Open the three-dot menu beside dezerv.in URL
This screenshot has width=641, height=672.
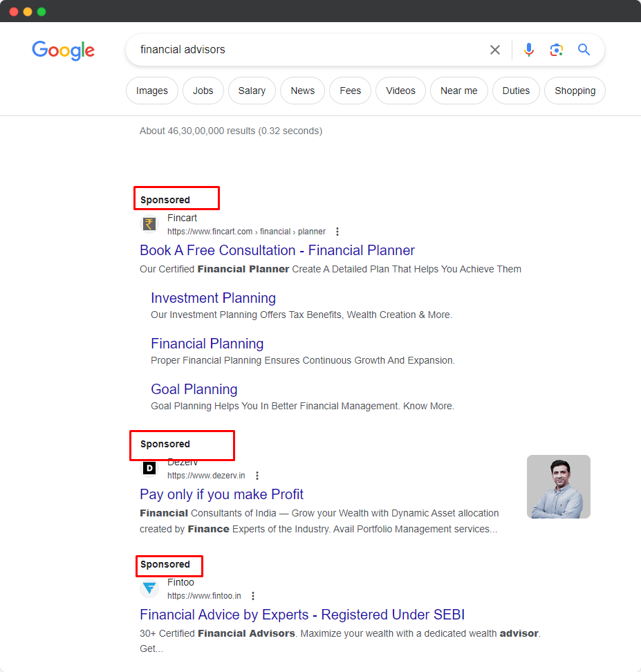(x=257, y=475)
